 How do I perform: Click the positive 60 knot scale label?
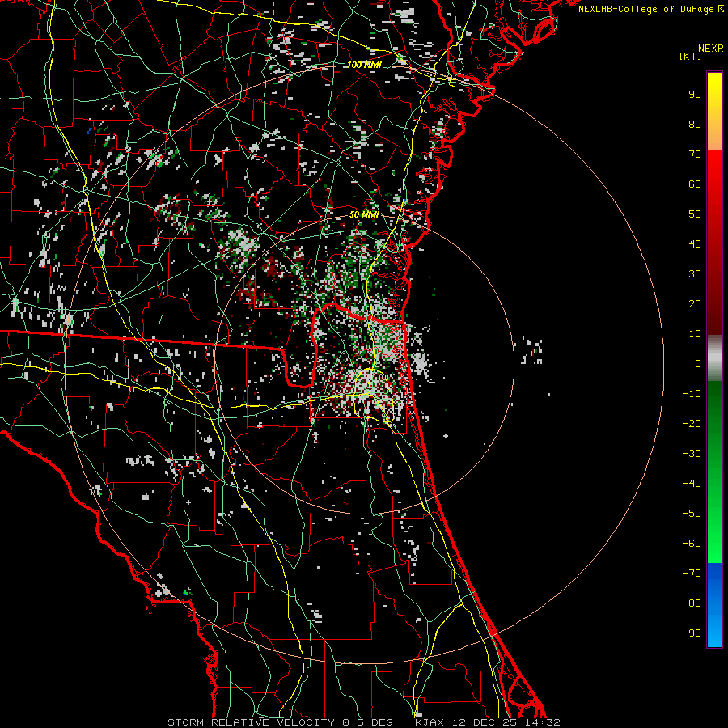[695, 184]
